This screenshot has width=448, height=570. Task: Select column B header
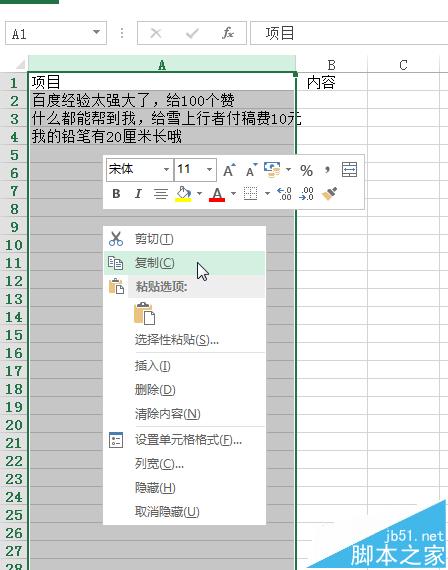pyautogui.click(x=332, y=65)
